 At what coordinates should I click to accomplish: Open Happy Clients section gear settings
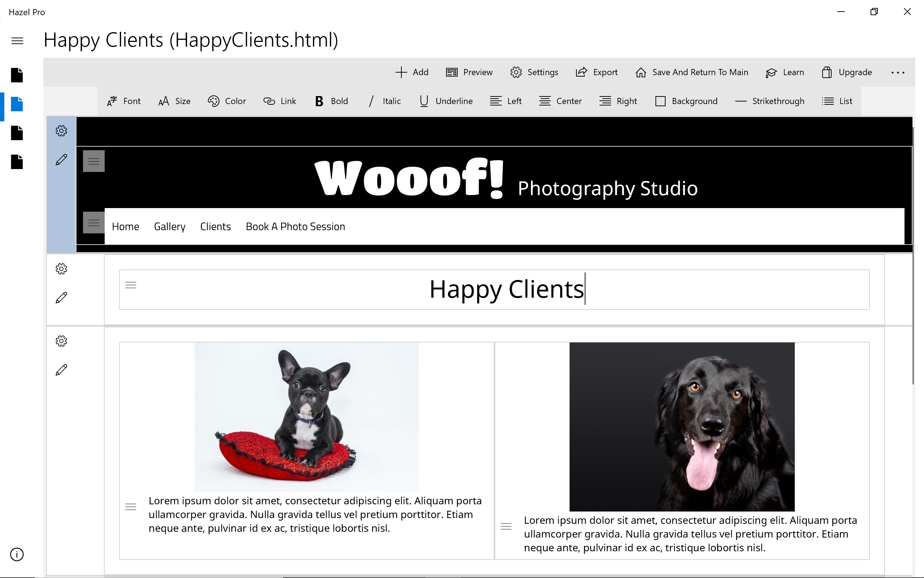pos(61,269)
